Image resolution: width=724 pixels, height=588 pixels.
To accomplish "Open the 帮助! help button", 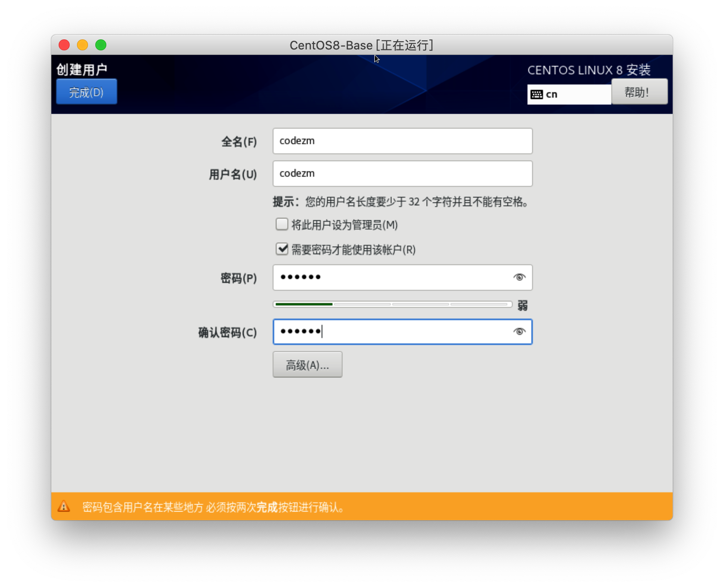I will 639,92.
